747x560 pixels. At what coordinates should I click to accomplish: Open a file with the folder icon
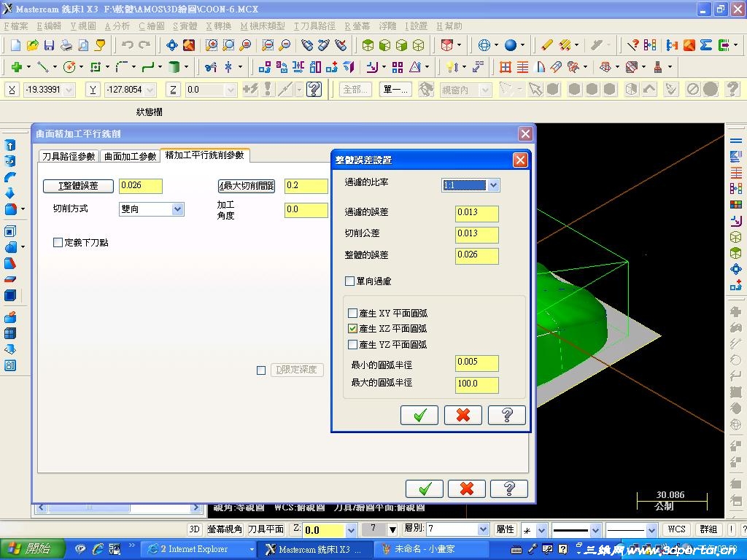(32, 45)
